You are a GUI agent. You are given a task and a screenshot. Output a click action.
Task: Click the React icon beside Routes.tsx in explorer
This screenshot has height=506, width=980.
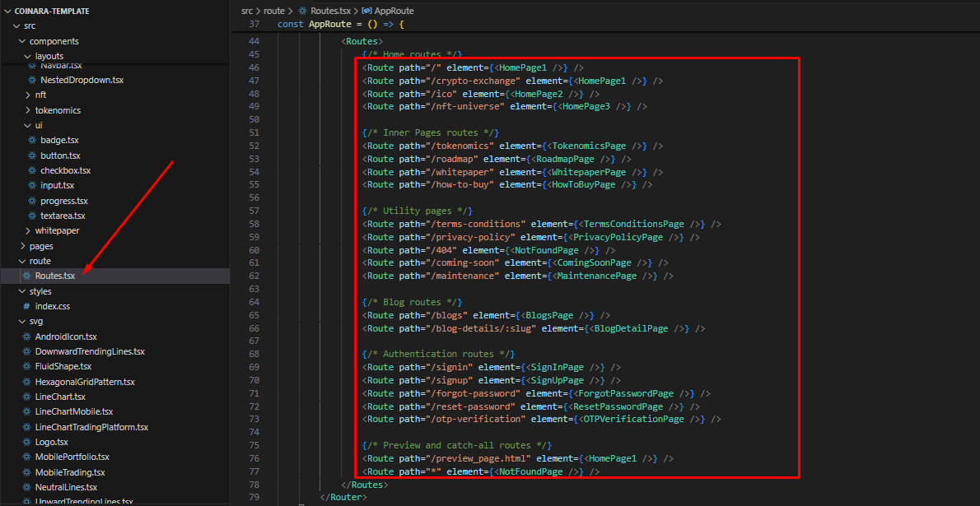(26, 276)
